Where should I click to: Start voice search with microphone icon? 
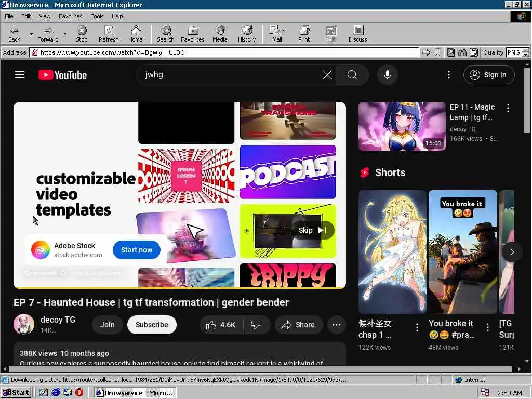(x=388, y=75)
